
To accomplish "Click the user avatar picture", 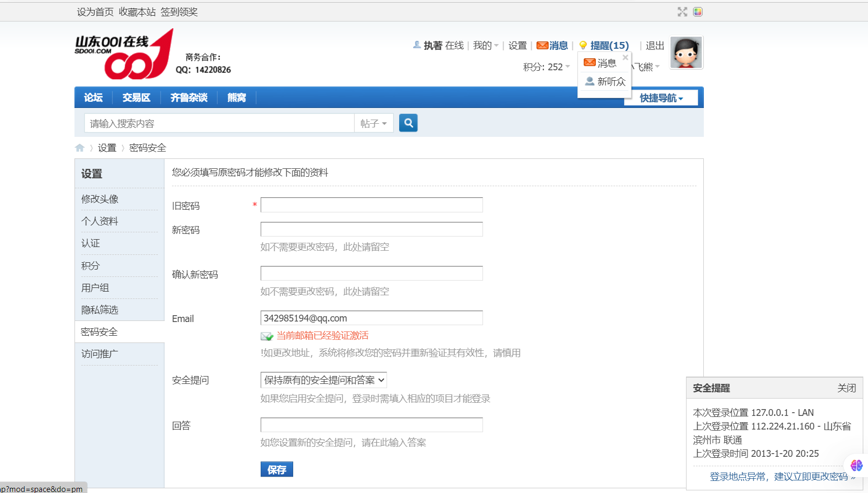I will pyautogui.click(x=686, y=52).
